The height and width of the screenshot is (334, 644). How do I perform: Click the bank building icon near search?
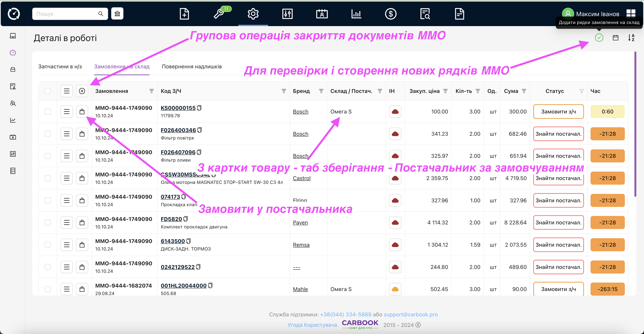click(x=117, y=13)
